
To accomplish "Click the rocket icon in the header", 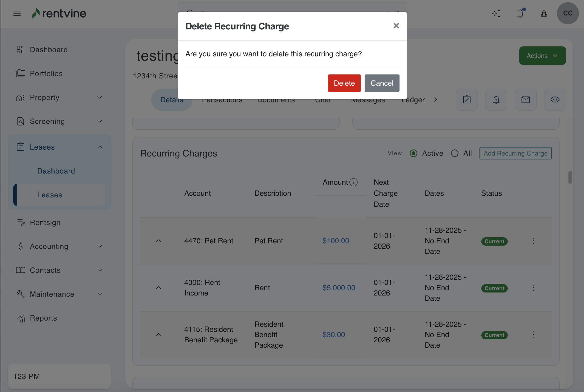I will (x=544, y=13).
